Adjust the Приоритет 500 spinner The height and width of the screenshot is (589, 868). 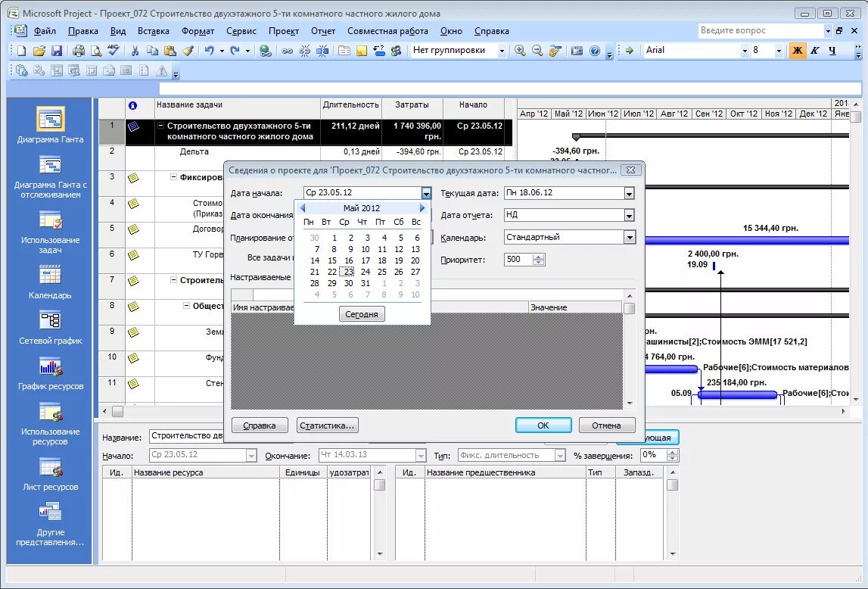coord(539,260)
